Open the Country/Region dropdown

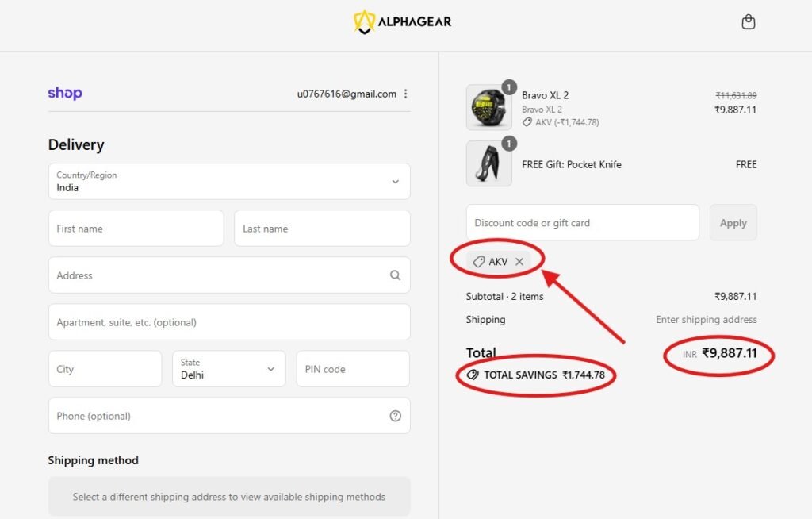[229, 182]
